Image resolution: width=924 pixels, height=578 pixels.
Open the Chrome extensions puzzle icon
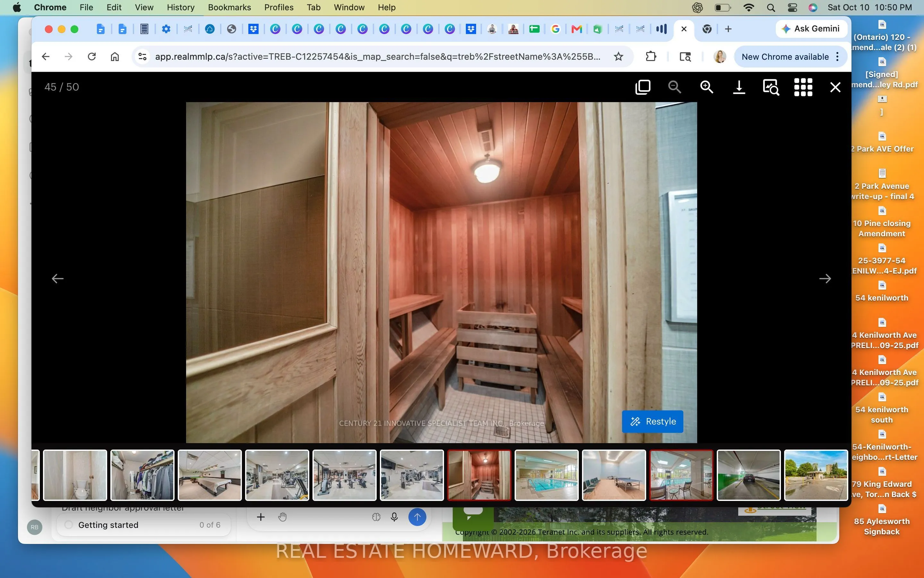pyautogui.click(x=651, y=57)
